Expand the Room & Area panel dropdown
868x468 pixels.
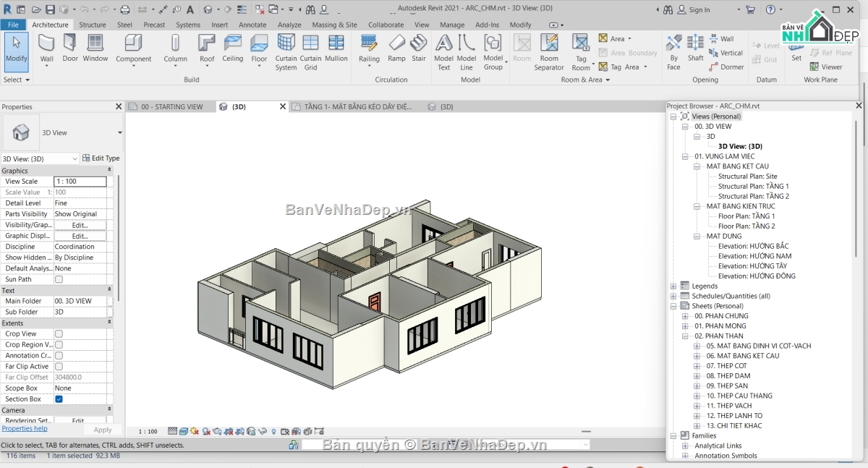(x=585, y=80)
